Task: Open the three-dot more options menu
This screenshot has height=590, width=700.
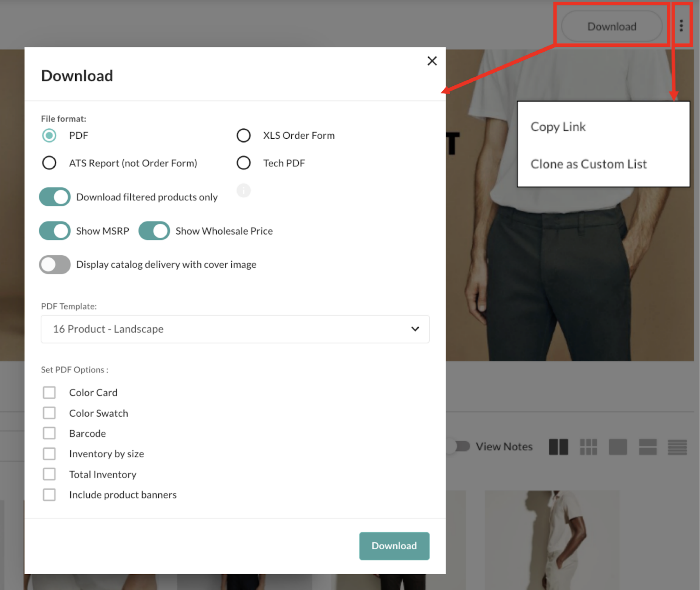Action: (681, 25)
